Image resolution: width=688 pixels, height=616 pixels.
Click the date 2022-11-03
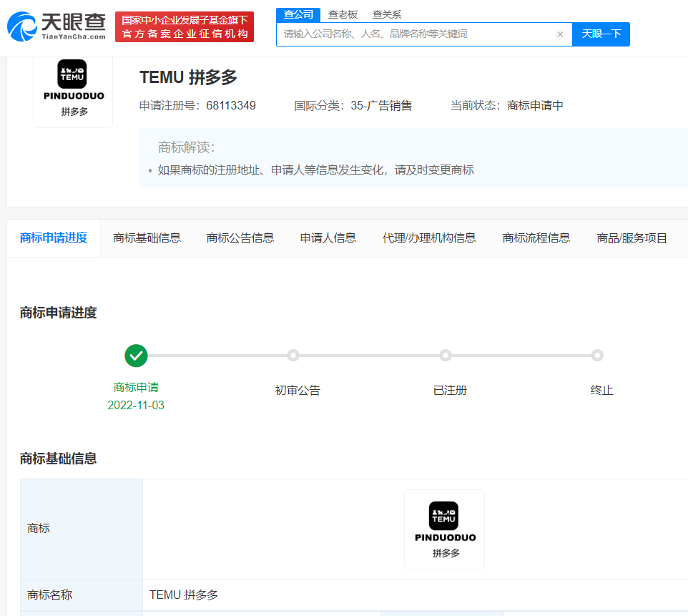tap(136, 405)
